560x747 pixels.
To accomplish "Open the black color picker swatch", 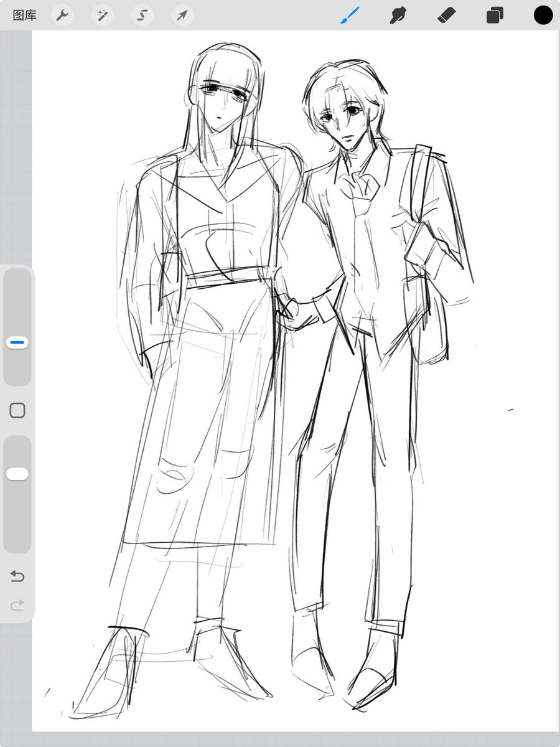I will pyautogui.click(x=543, y=16).
